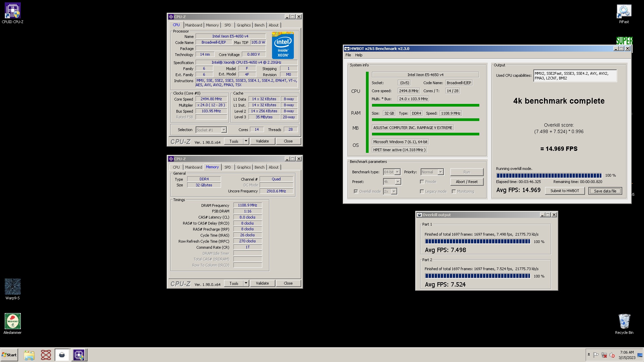This screenshot has height=362, width=644.
Task: Select CPU tab in bottom CPU-Z window
Action: pos(176,167)
